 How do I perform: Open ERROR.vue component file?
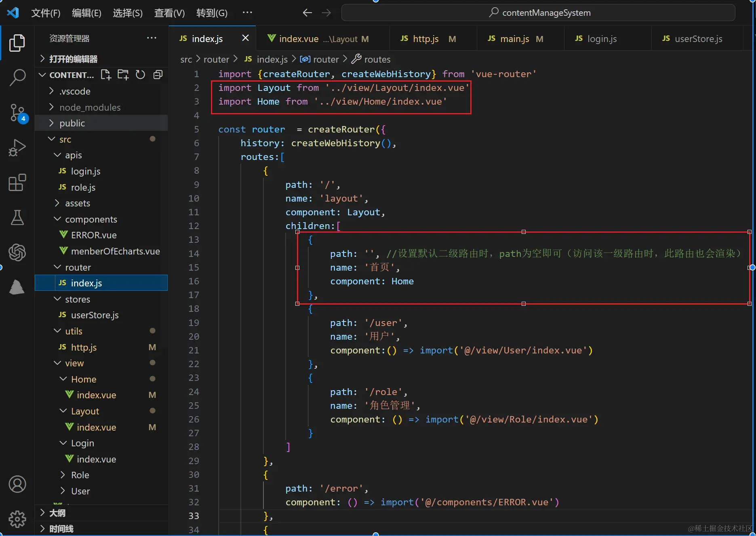coord(101,235)
